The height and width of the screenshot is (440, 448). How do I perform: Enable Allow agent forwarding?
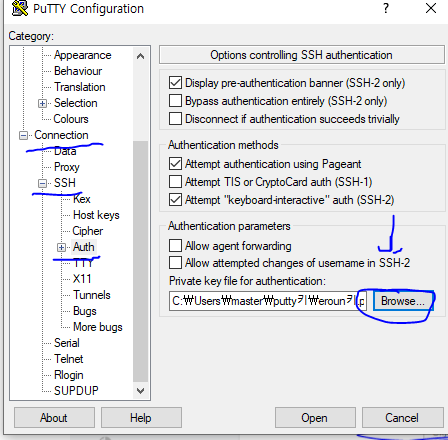(x=175, y=246)
